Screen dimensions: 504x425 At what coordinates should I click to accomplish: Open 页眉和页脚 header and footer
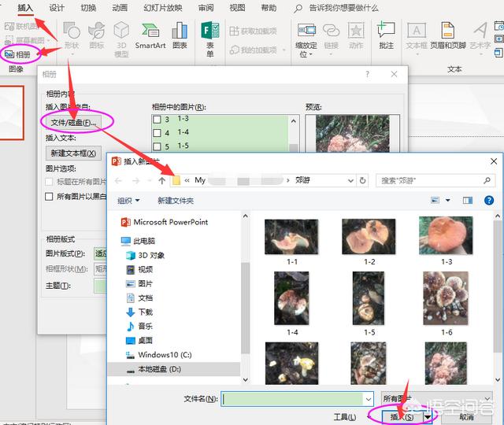click(x=448, y=35)
